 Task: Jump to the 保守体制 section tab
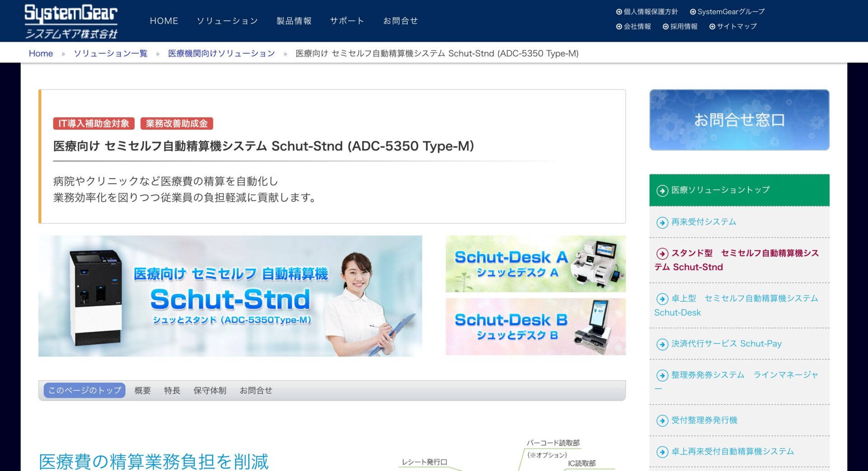pyautogui.click(x=210, y=390)
